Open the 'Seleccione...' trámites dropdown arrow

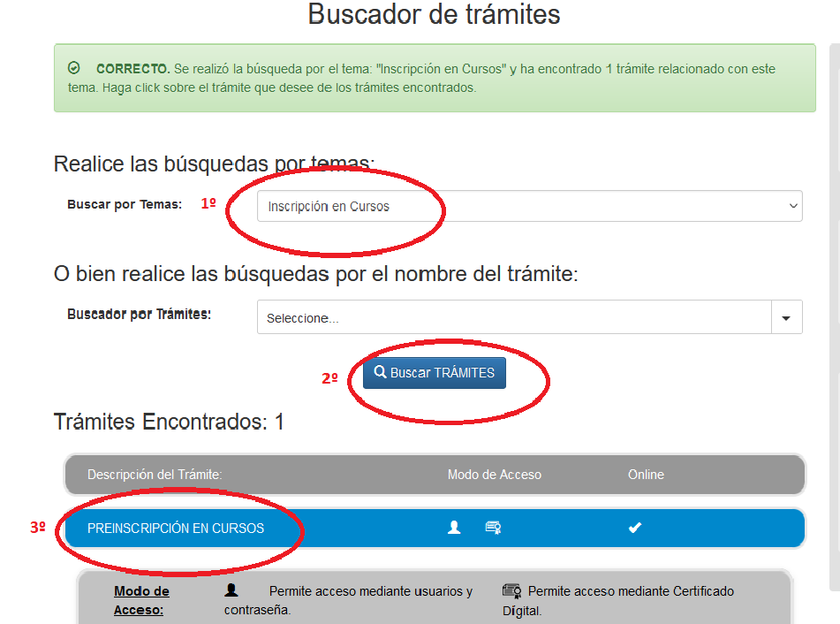coord(786,316)
